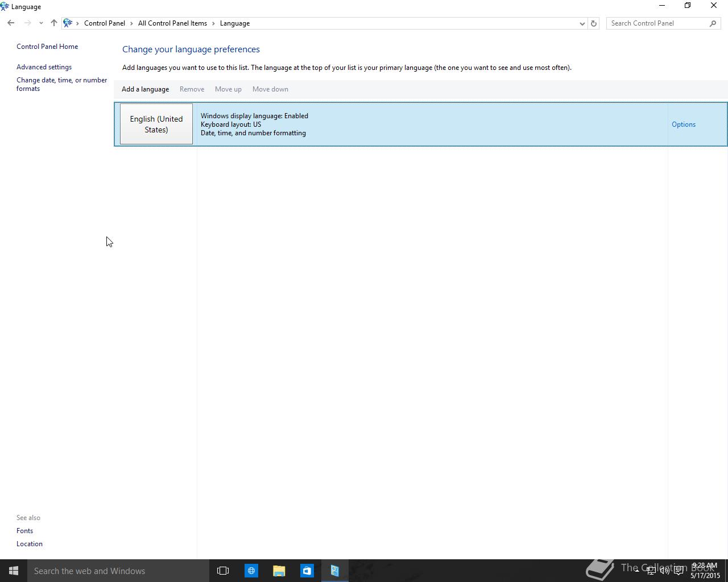728x582 pixels.
Task: Restore down the Language window
Action: pos(688,6)
